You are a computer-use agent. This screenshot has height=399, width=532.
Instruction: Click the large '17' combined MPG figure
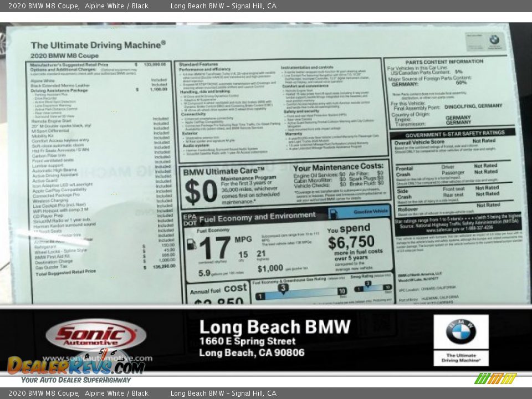215,248
